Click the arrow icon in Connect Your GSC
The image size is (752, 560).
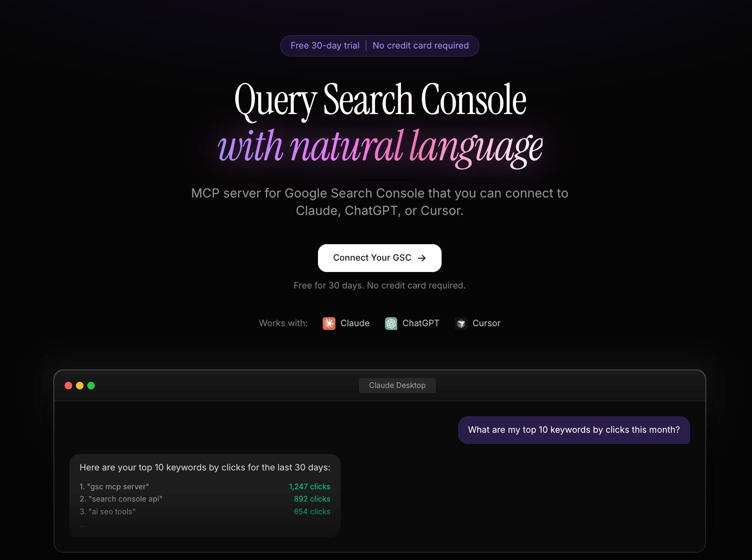pyautogui.click(x=422, y=258)
